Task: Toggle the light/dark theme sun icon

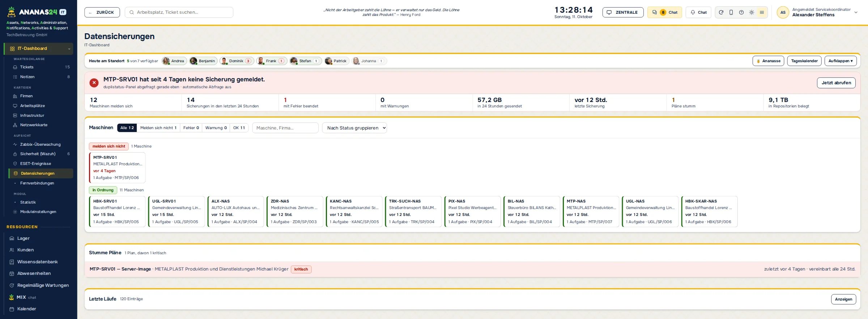Action: (752, 12)
